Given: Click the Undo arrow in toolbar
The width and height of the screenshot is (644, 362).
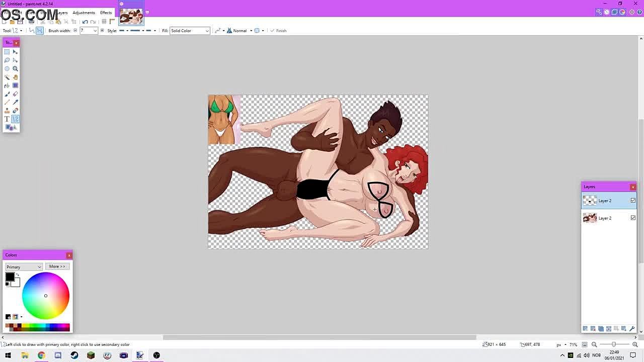Looking at the screenshot, I should tap(85, 22).
